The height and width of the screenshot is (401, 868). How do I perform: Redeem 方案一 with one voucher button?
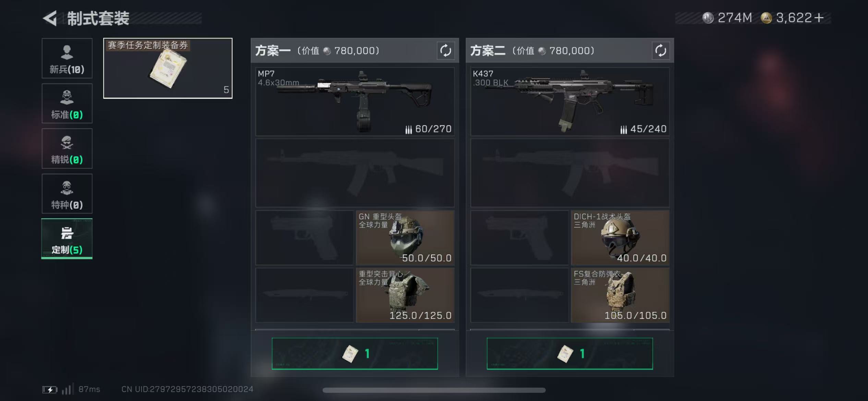(355, 354)
